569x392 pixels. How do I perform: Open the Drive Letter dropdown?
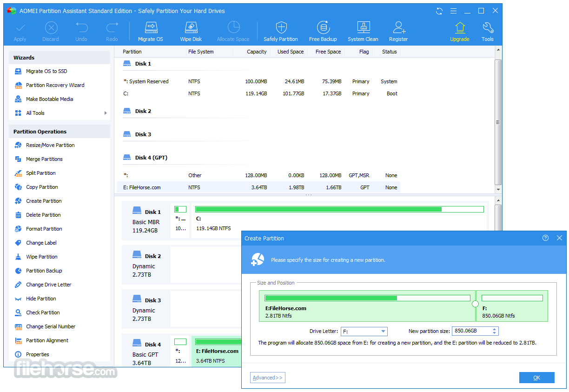(x=364, y=332)
